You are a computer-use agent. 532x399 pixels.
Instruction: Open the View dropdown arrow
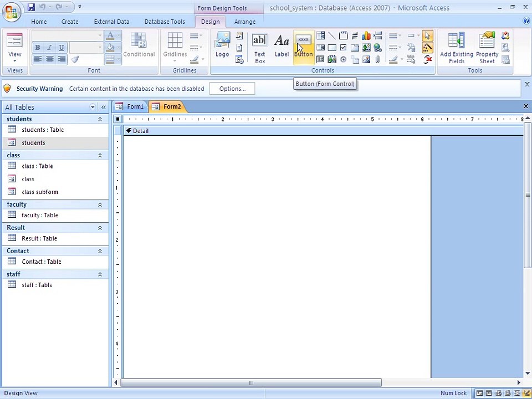(14, 61)
